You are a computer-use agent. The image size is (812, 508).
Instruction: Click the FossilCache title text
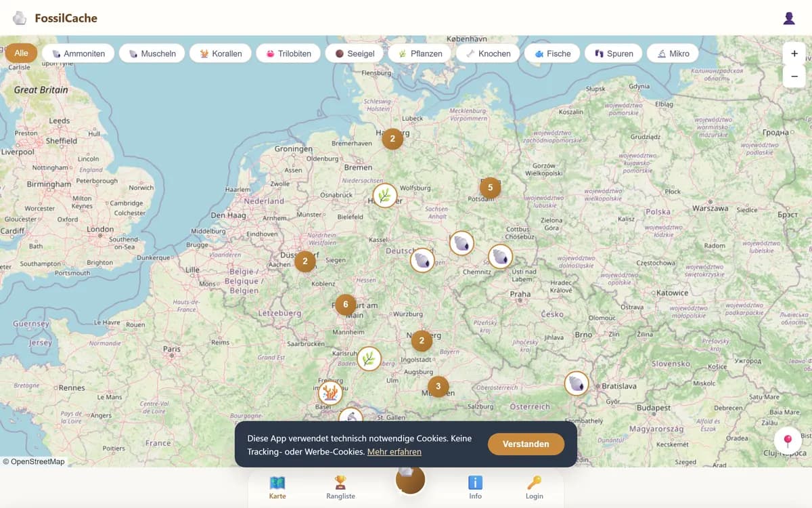tap(66, 18)
